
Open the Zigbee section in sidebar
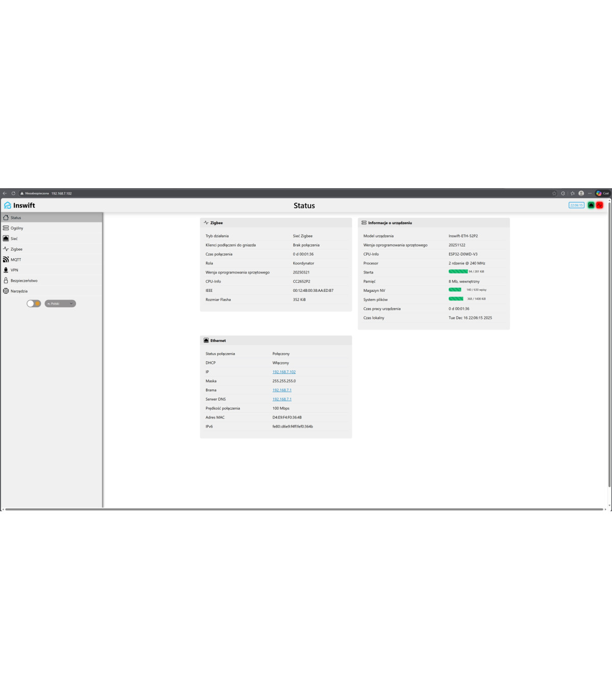click(16, 249)
